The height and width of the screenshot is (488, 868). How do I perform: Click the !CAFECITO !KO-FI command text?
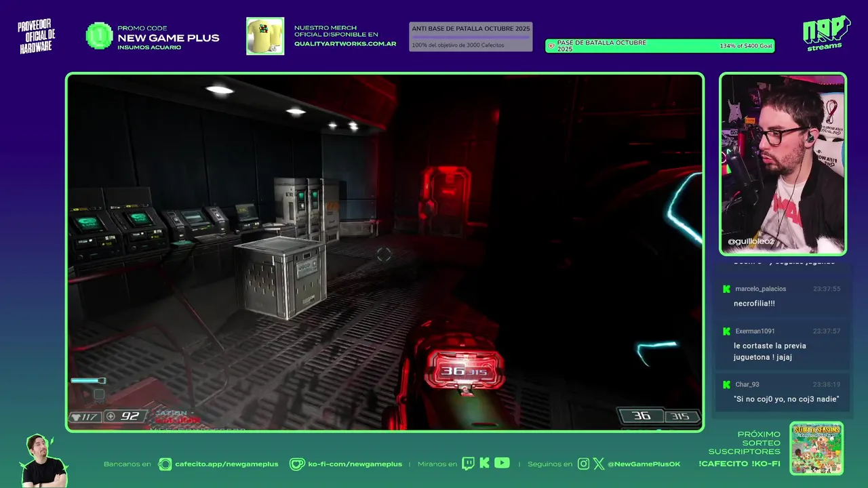pyautogui.click(x=739, y=464)
